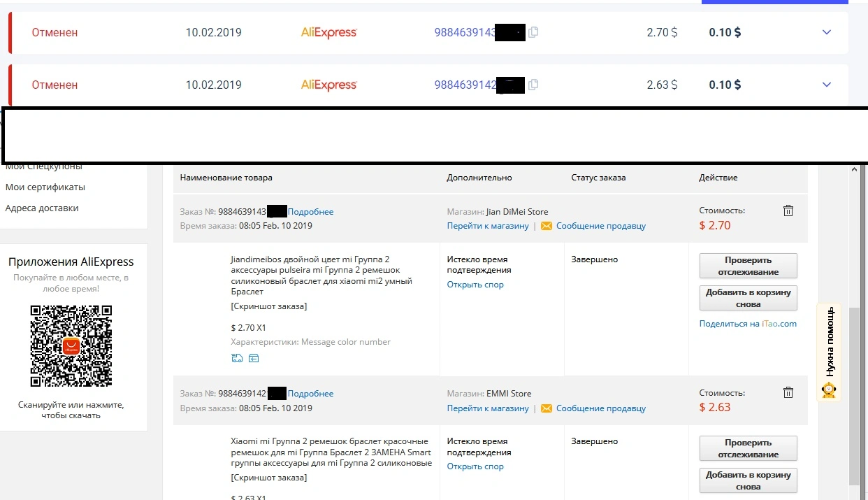The height and width of the screenshot is (500, 868).
Task: Click '0.10 $' cashback in the 2.63 $ row
Action: [725, 85]
